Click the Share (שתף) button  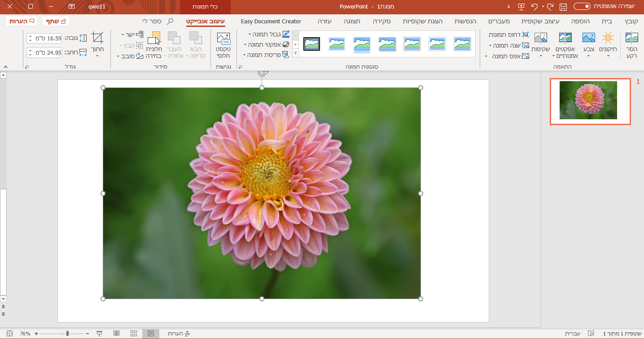tap(56, 21)
